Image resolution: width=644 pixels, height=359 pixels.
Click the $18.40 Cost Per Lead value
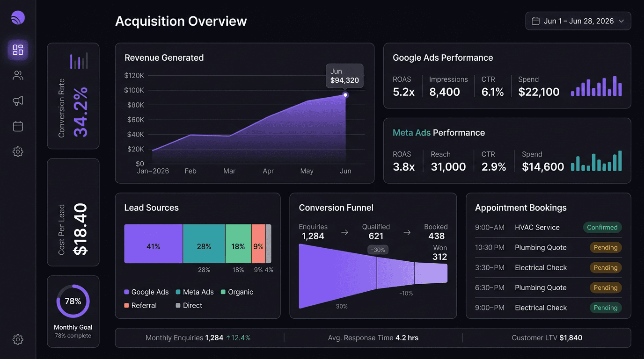(81, 229)
